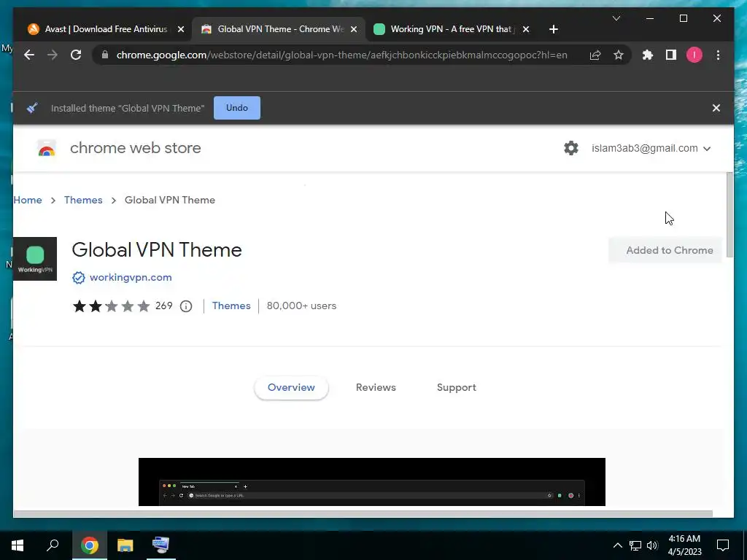
Task: Click the Added to Chrome button
Action: [x=665, y=250]
